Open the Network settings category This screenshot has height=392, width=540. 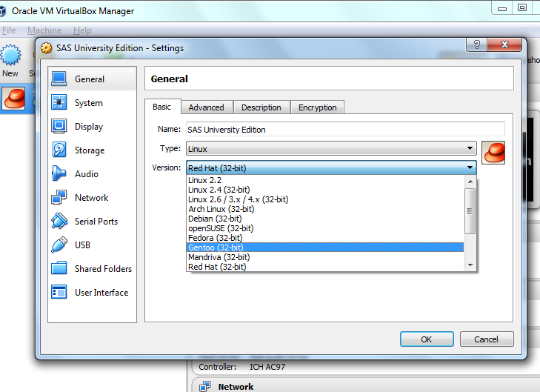click(93, 198)
